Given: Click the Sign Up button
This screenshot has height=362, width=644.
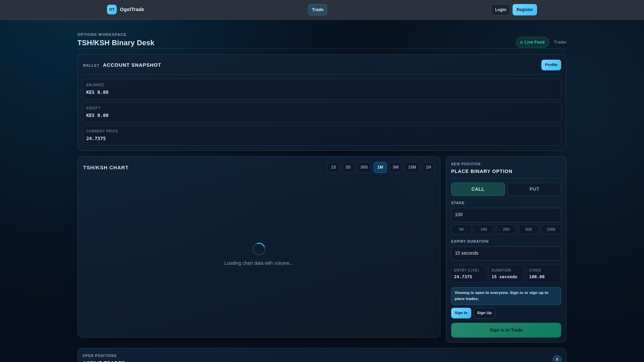Looking at the screenshot, I should pos(484,313).
